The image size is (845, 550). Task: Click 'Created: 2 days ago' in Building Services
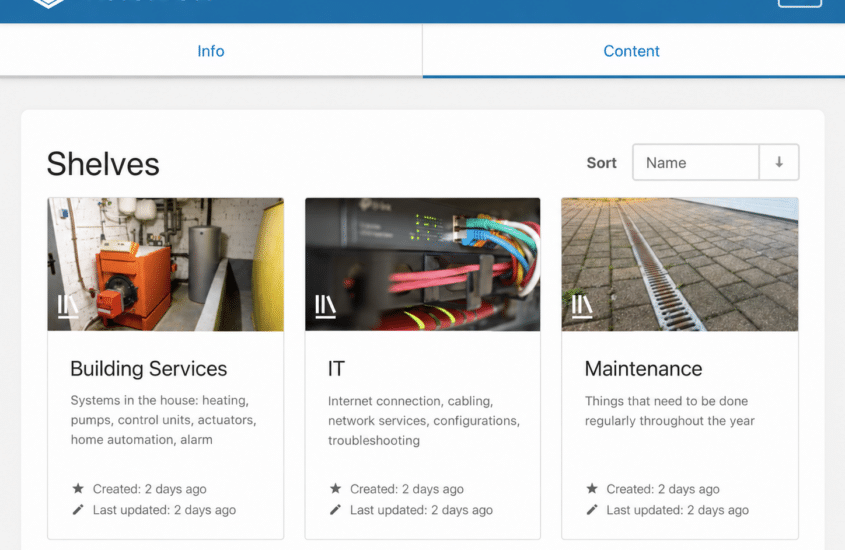point(149,489)
